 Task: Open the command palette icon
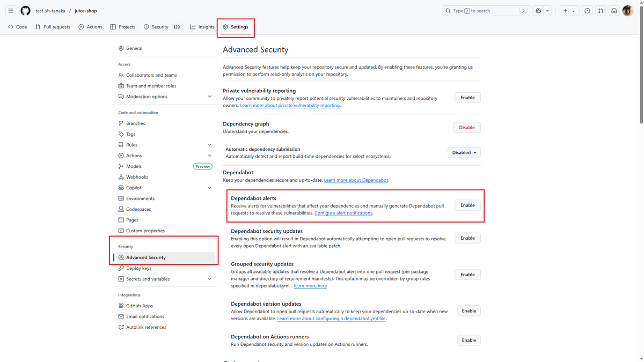(524, 11)
